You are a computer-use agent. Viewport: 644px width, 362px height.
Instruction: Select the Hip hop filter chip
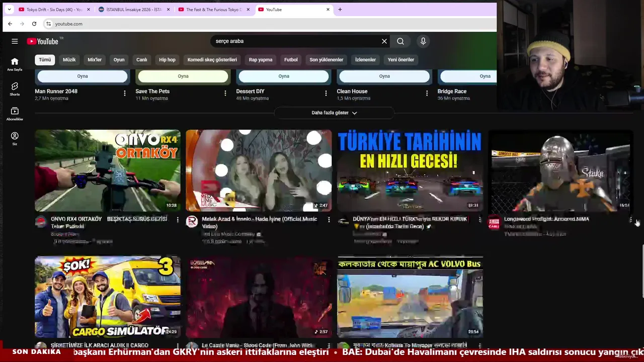[x=167, y=60]
